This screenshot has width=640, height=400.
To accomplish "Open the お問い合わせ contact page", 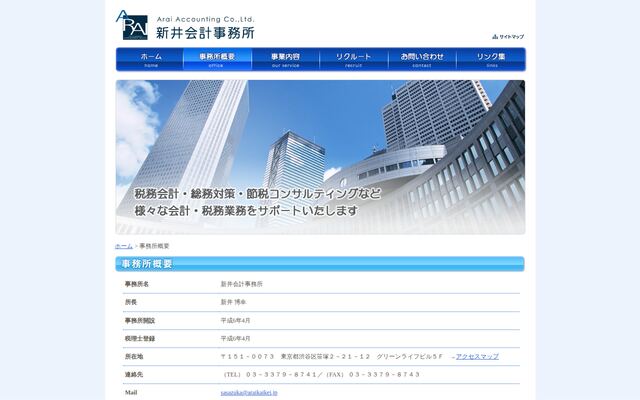I will (422, 59).
